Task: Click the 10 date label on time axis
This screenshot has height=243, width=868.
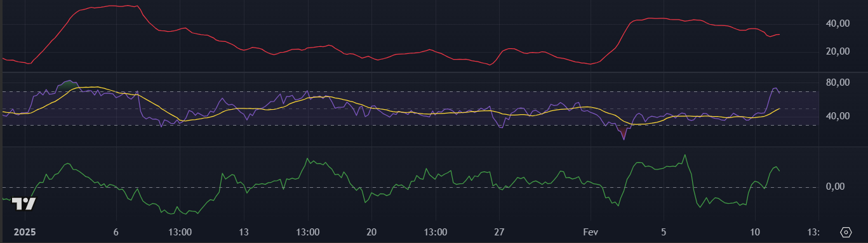Action: (755, 232)
